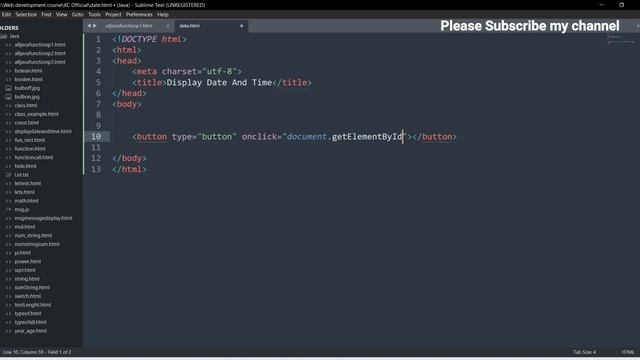The width and height of the screenshot is (640, 360).
Task: Open msgmessagedisplay.html from the sidebar
Action: coord(43,218)
